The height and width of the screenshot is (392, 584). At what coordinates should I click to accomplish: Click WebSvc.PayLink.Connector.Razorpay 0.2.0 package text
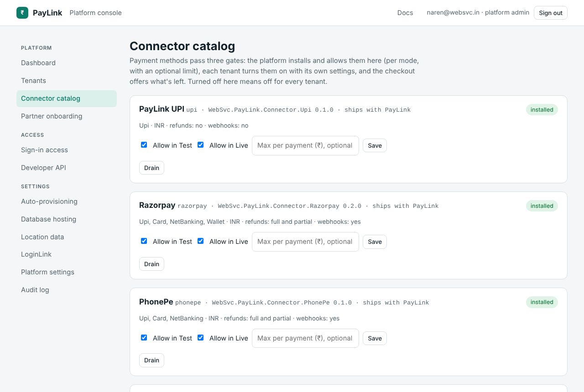(289, 206)
